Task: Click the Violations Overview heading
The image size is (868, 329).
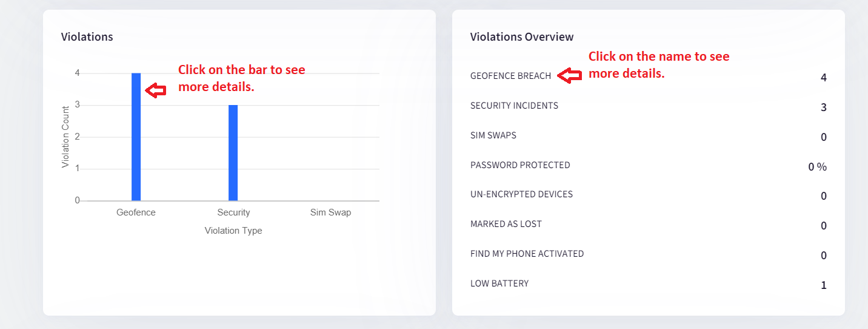Action: 522,37
